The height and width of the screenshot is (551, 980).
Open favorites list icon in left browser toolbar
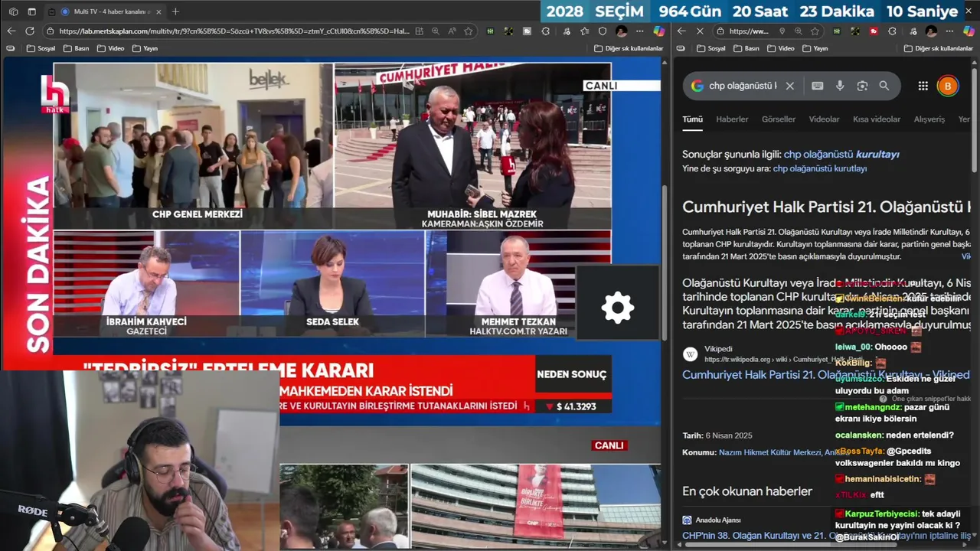point(585,31)
